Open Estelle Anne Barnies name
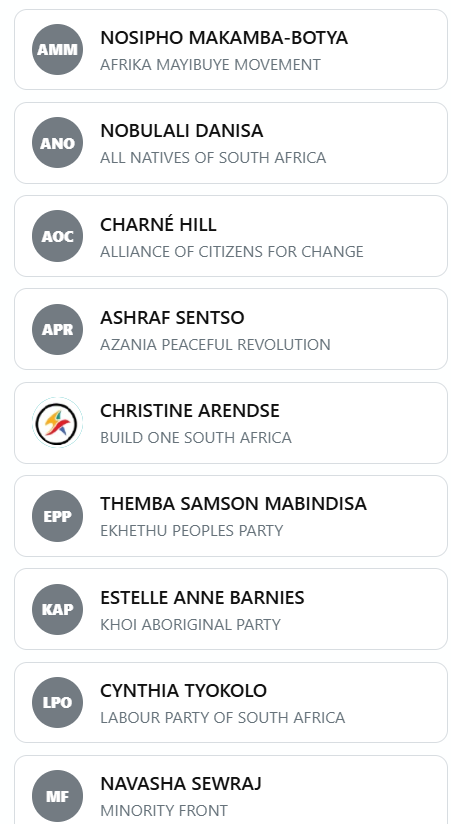The height and width of the screenshot is (824, 451). pos(202,598)
